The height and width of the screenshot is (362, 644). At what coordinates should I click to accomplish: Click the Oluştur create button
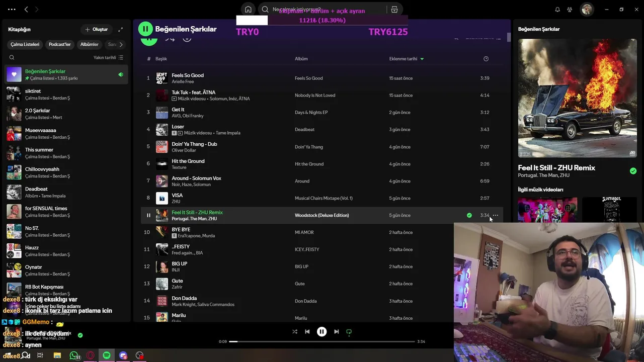[x=96, y=30]
